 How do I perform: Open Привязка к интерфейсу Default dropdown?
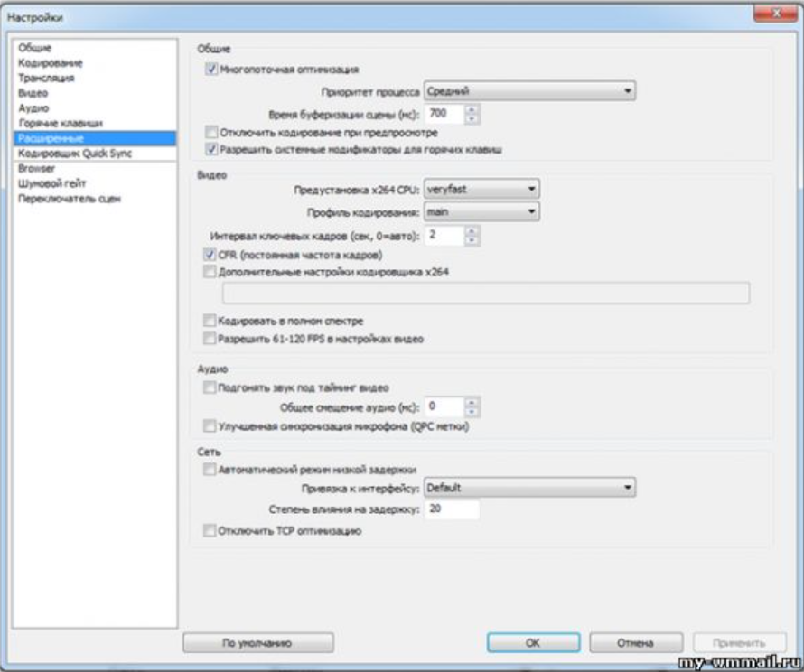529,488
